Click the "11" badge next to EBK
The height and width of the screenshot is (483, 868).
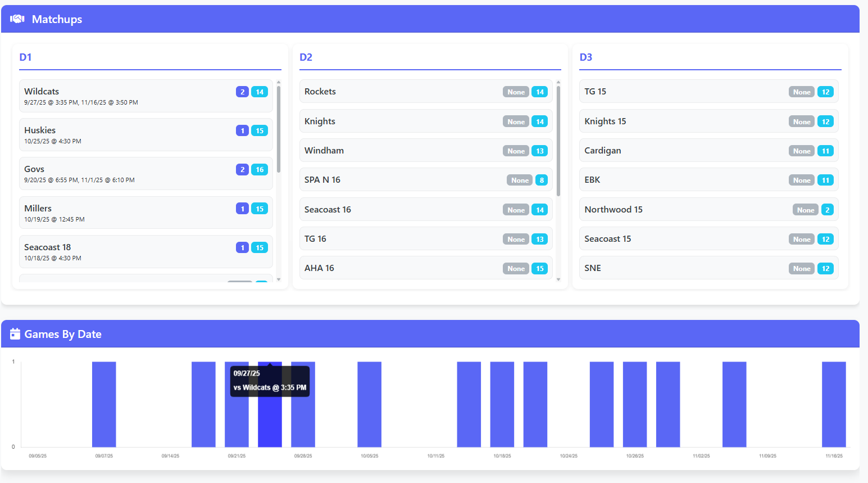tap(825, 180)
